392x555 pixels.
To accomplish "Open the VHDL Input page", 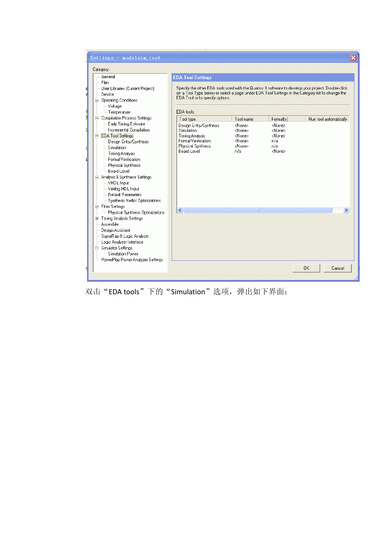I will tap(118, 183).
